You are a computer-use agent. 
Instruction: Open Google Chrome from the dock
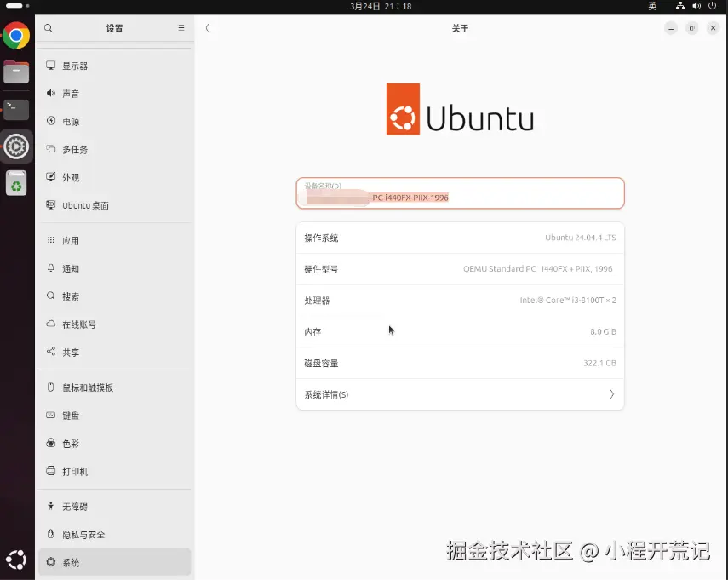pos(16,35)
